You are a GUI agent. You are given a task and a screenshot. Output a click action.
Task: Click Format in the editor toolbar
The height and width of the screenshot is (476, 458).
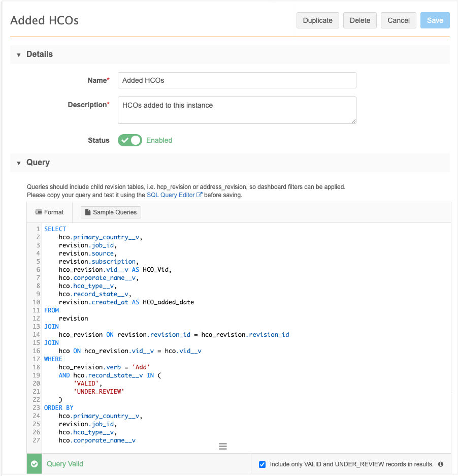(49, 212)
